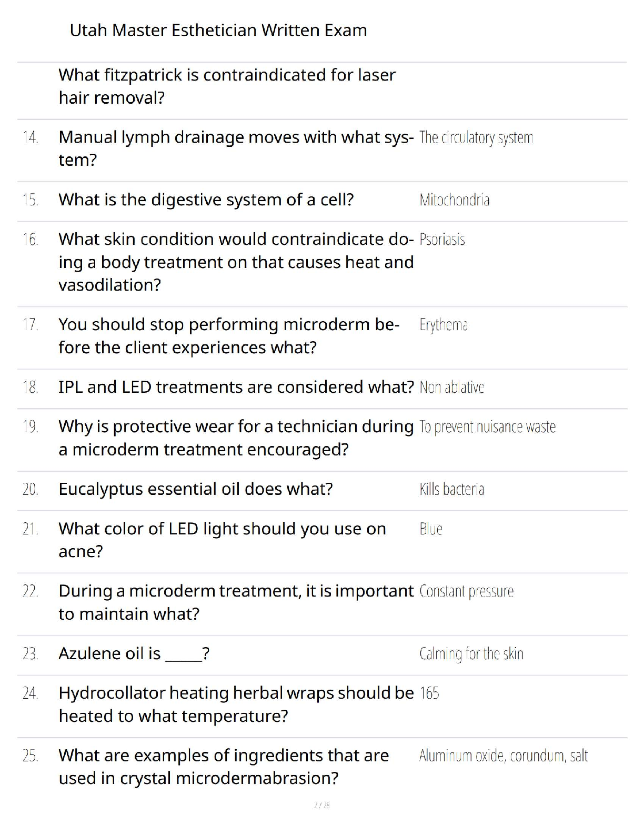Click the answer "Psoriasis"
This screenshot has width=644, height=834.
(x=442, y=240)
